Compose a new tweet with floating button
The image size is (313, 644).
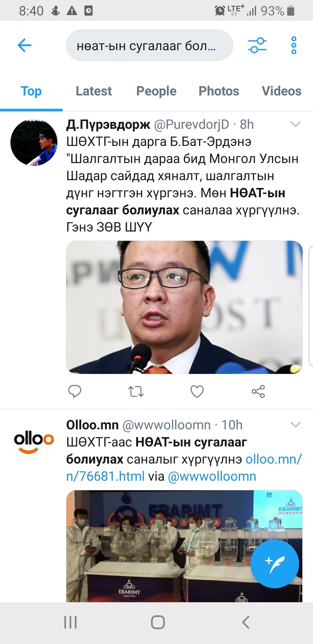click(x=275, y=564)
